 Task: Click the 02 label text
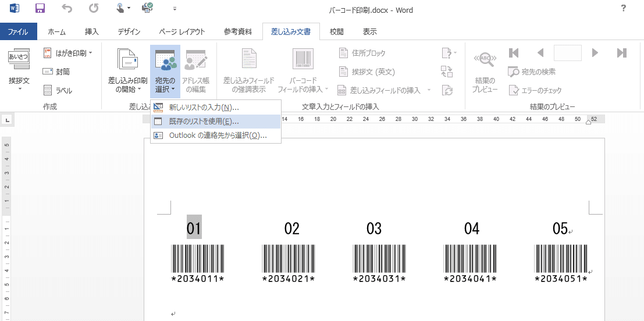pos(292,228)
